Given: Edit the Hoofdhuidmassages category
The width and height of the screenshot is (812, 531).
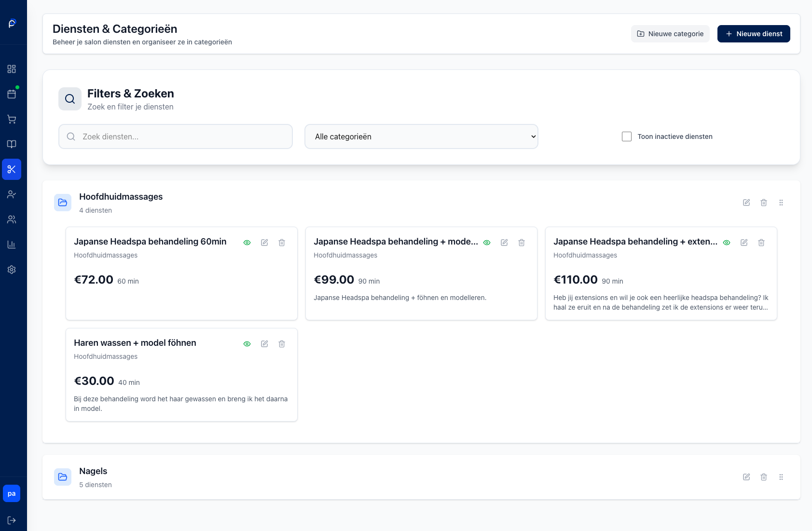Looking at the screenshot, I should pyautogui.click(x=746, y=203).
